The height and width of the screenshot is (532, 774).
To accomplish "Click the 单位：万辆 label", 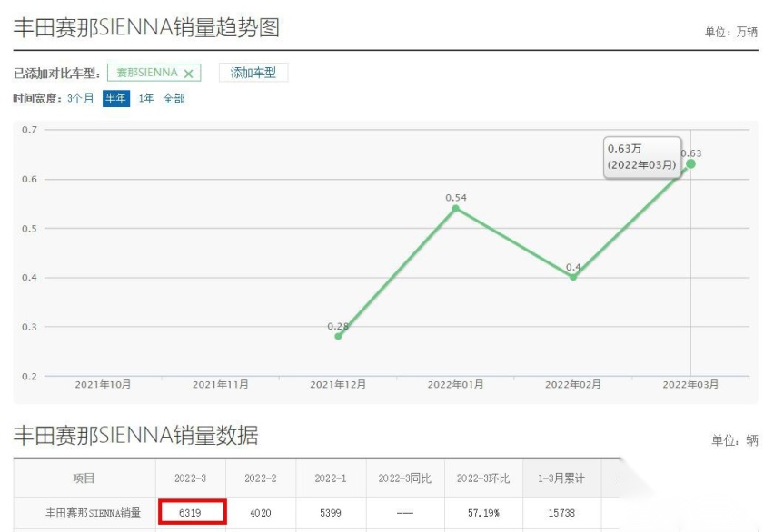I will [731, 32].
